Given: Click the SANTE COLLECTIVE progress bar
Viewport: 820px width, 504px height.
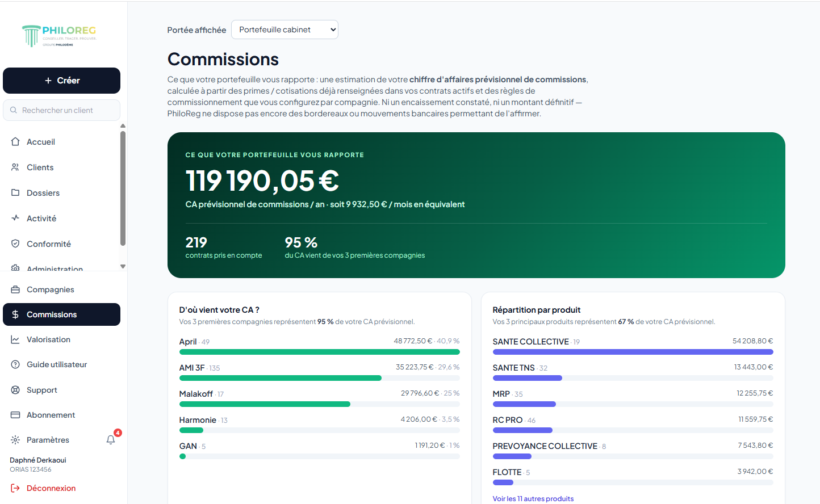Looking at the screenshot, I should tap(633, 352).
